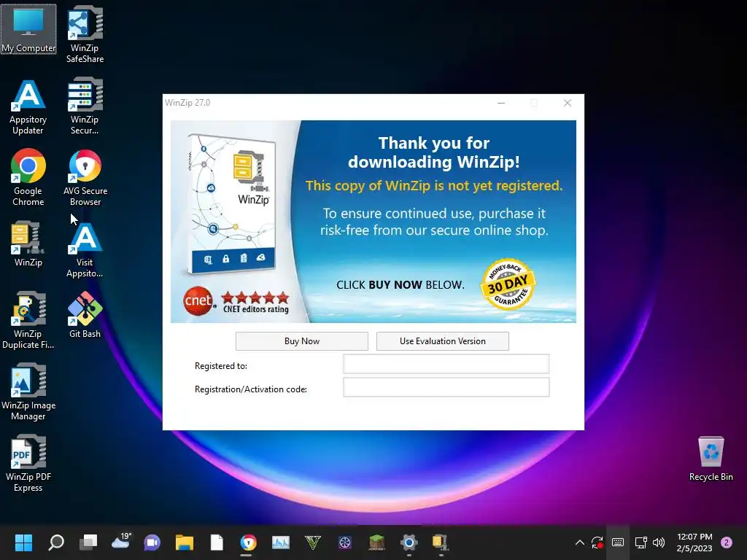Close the WinZip 27.0 dialog
747x560 pixels.
click(x=568, y=103)
